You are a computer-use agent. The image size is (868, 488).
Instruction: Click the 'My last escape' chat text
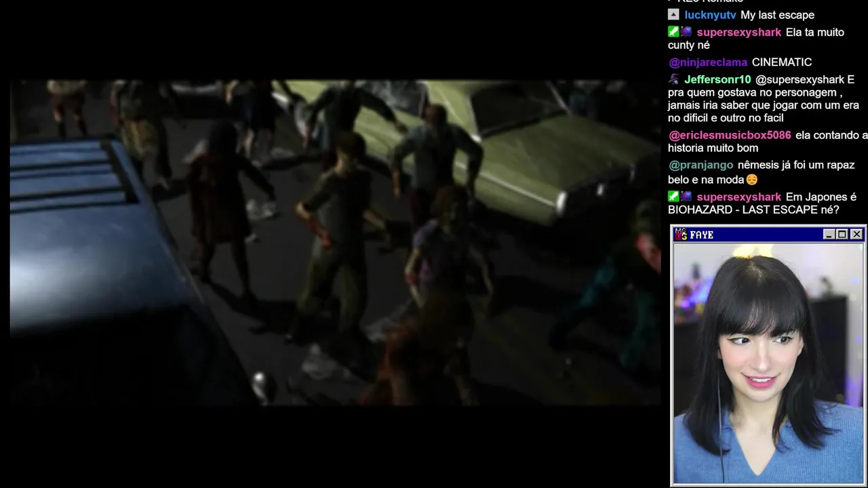click(778, 15)
